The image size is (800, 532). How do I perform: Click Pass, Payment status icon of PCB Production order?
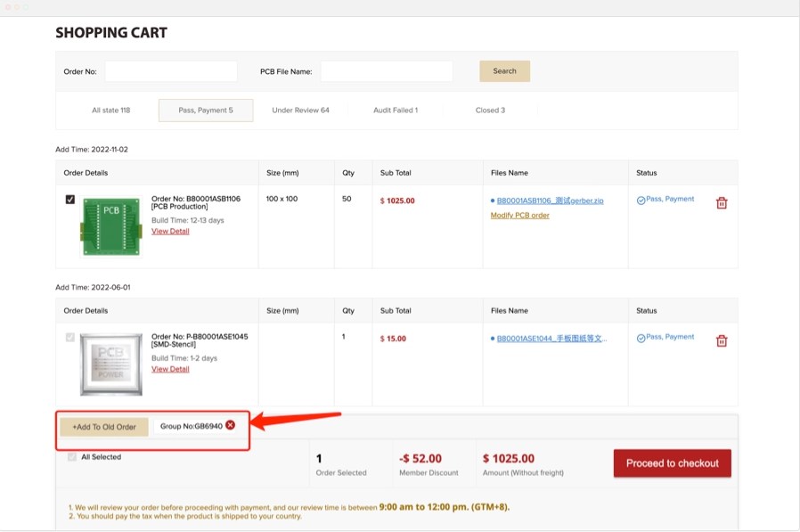coord(641,201)
